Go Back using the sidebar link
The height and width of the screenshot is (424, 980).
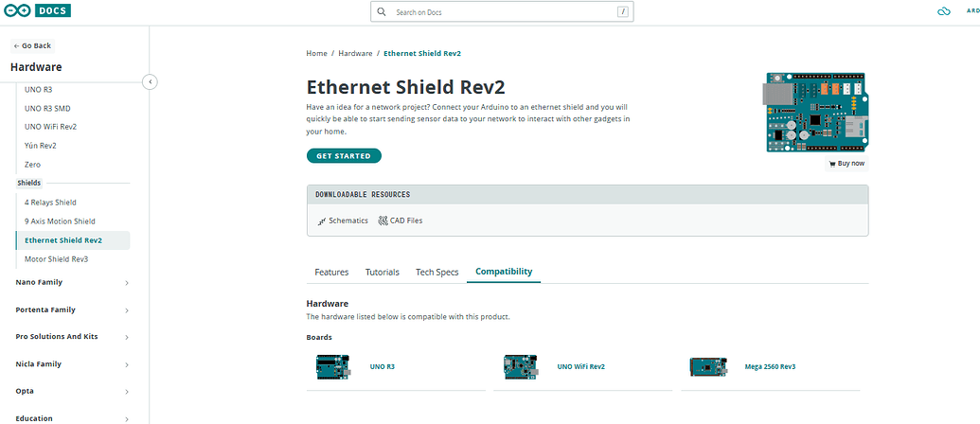(32, 45)
